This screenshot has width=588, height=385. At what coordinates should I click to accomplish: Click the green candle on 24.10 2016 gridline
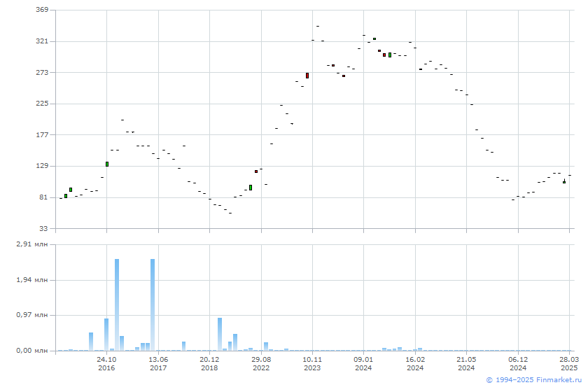(107, 164)
